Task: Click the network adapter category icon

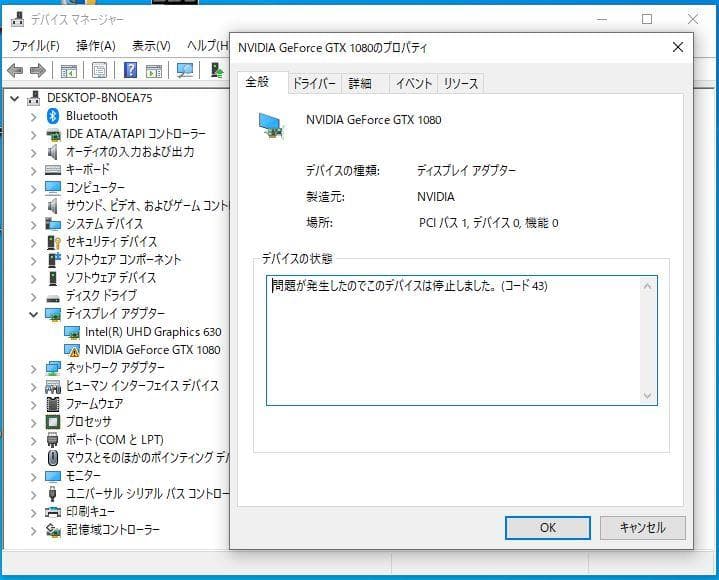Action: pyautogui.click(x=53, y=368)
